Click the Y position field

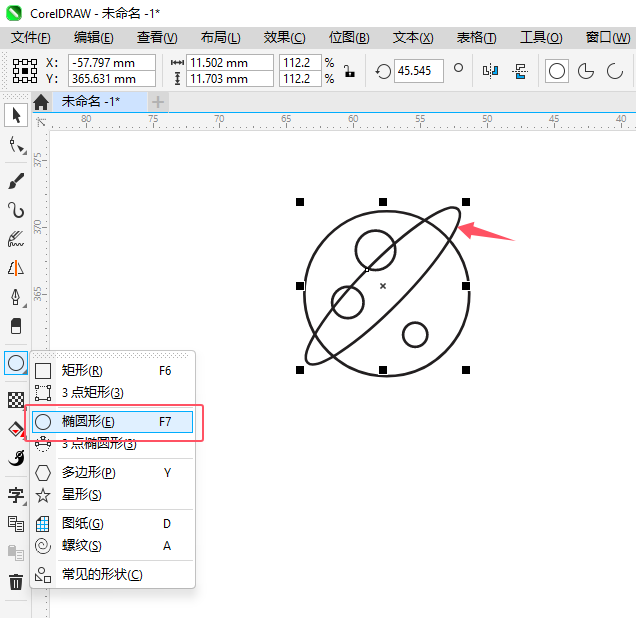tap(112, 79)
